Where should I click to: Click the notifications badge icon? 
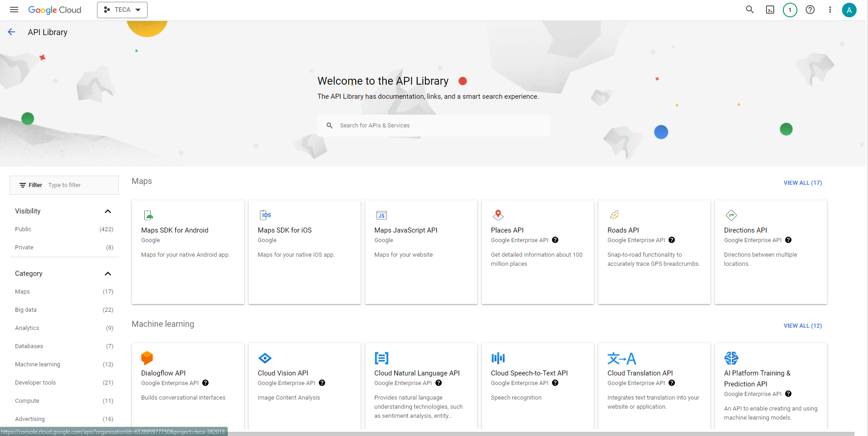790,10
